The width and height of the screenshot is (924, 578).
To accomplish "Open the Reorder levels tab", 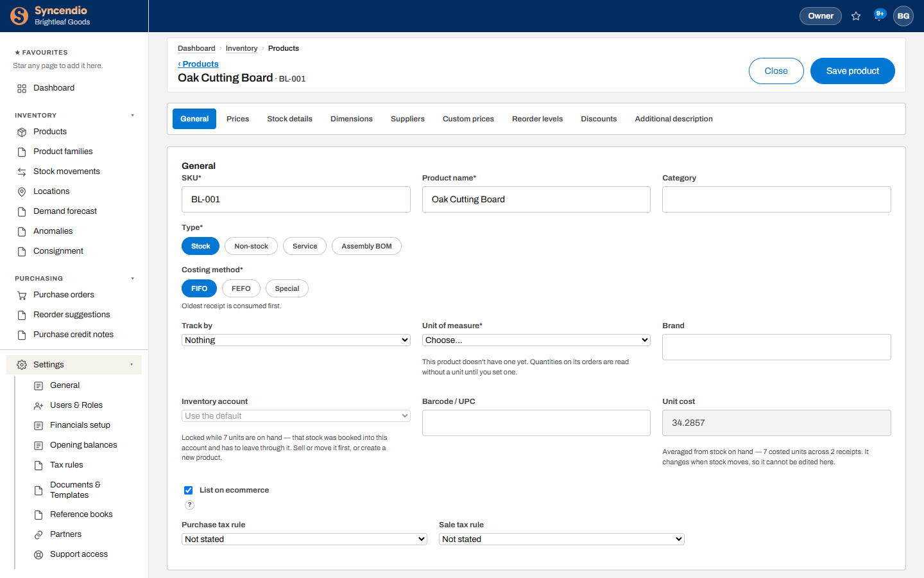I will [537, 119].
